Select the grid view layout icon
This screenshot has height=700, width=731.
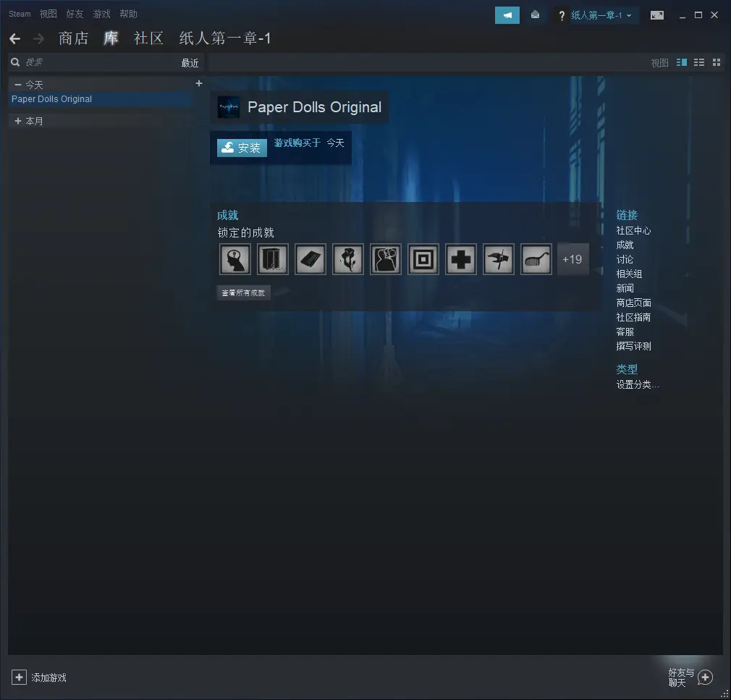[x=717, y=62]
